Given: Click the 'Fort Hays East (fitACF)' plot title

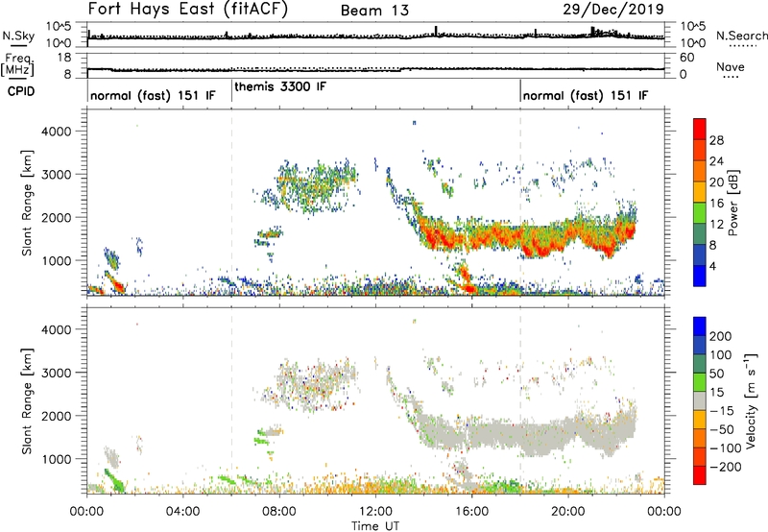Looking at the screenshot, I should coord(188,9).
